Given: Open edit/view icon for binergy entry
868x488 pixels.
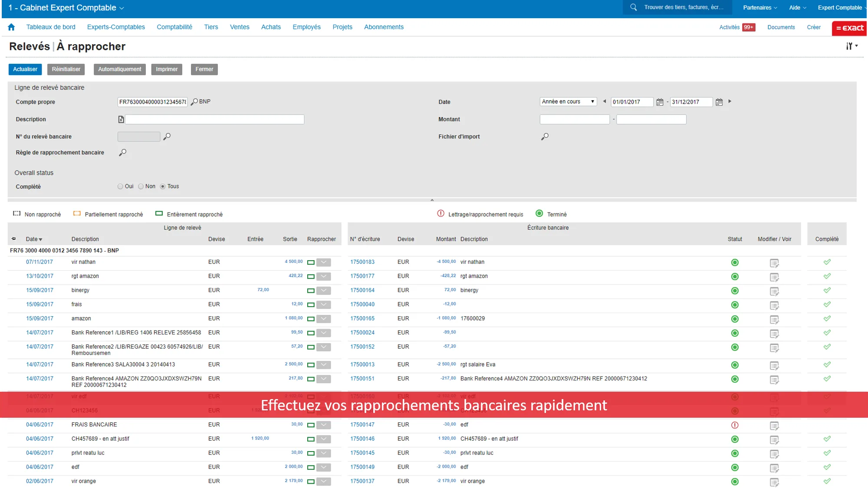Looking at the screenshot, I should pyautogui.click(x=774, y=291).
